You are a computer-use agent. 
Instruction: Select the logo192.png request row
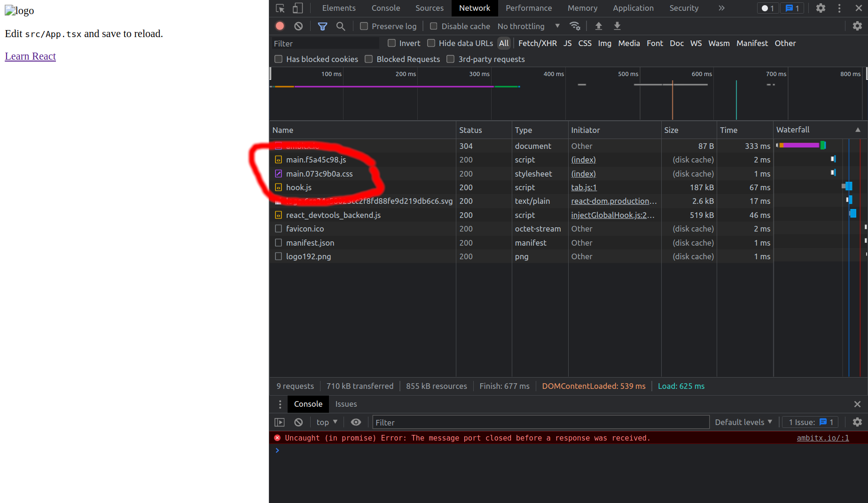569,256
